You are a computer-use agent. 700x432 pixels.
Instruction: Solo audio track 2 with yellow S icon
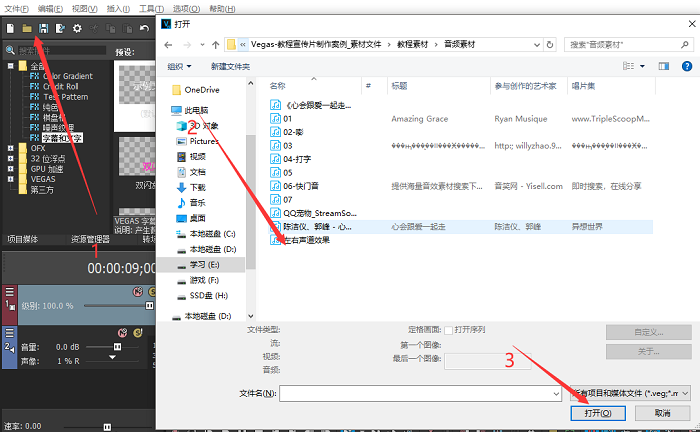pos(138,332)
